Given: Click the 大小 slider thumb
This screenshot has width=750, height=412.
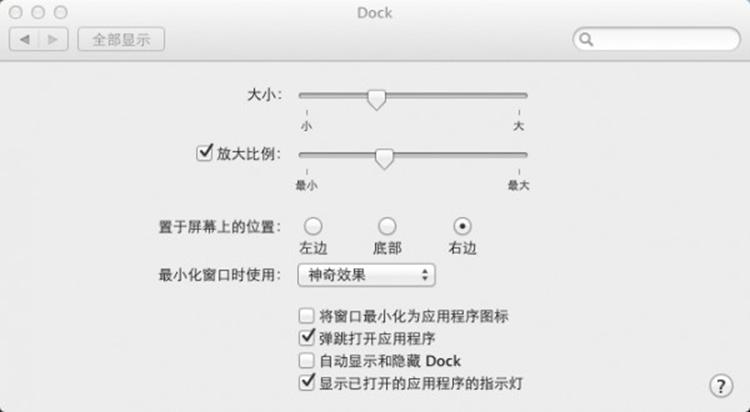Looking at the screenshot, I should pos(376,100).
